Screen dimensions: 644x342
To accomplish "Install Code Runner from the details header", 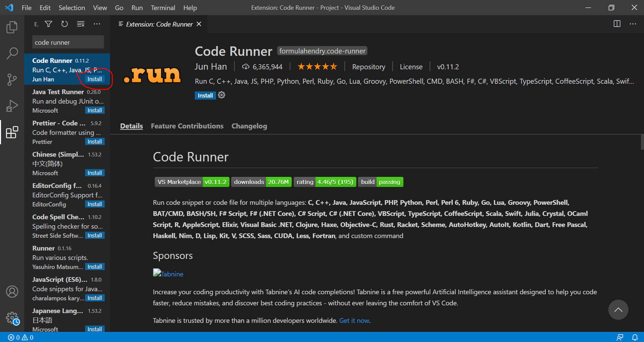I will (205, 96).
